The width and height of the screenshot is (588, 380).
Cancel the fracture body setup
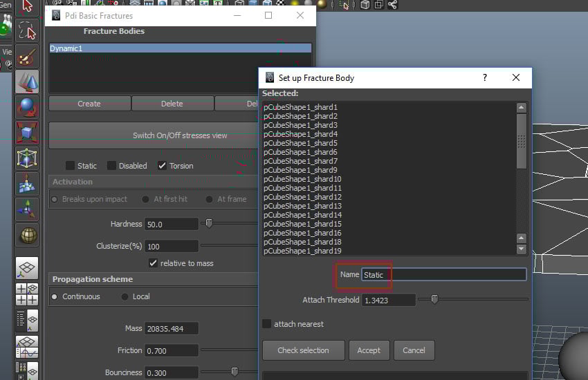pos(414,350)
